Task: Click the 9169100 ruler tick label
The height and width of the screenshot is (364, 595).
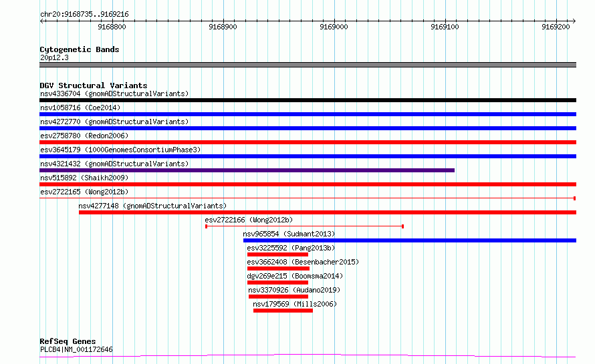Action: (x=445, y=27)
